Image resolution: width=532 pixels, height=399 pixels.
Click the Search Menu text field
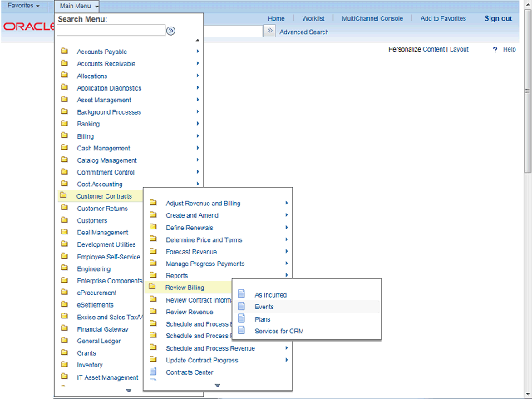click(x=111, y=31)
